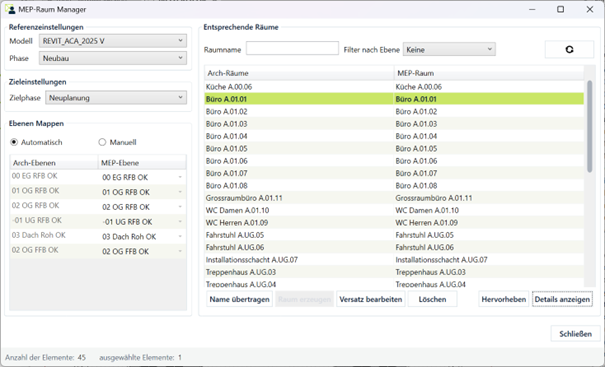Click Arch-Ebenen cell 03 Dach Roh OK
Viewport: 605px width, 367px height.
click(x=54, y=235)
